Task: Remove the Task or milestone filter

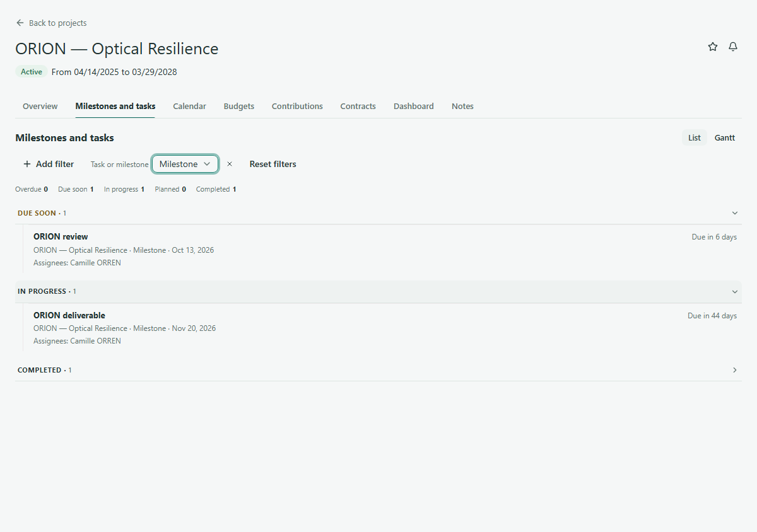Action: pos(230,164)
